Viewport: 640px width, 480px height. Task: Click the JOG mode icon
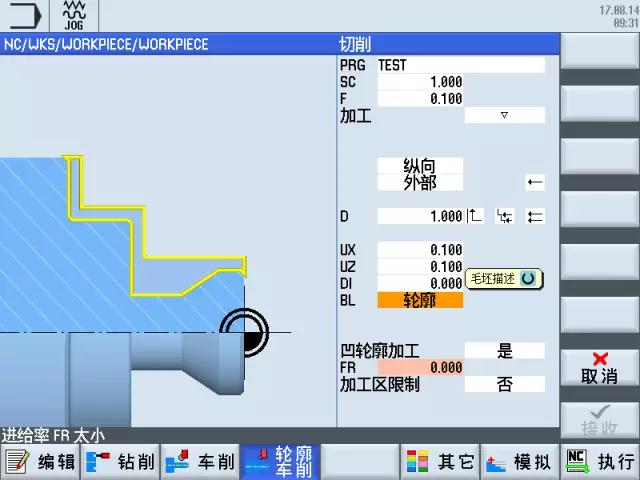(74, 17)
